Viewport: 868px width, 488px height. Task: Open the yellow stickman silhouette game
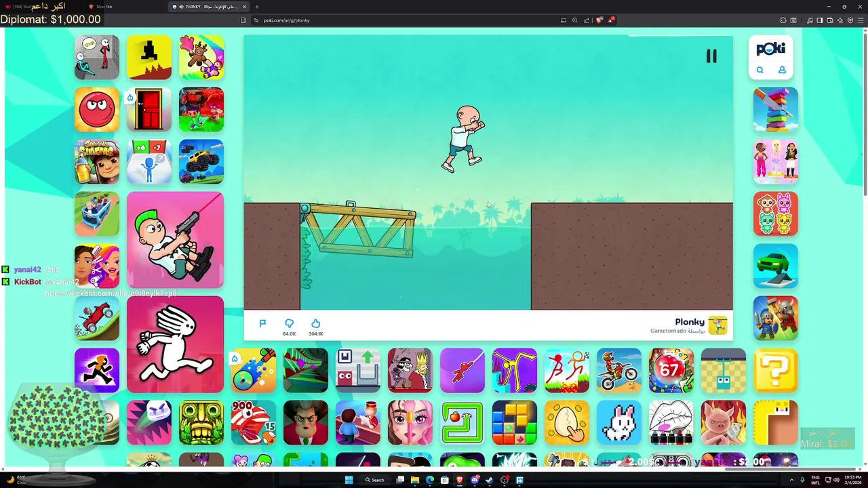515,370
